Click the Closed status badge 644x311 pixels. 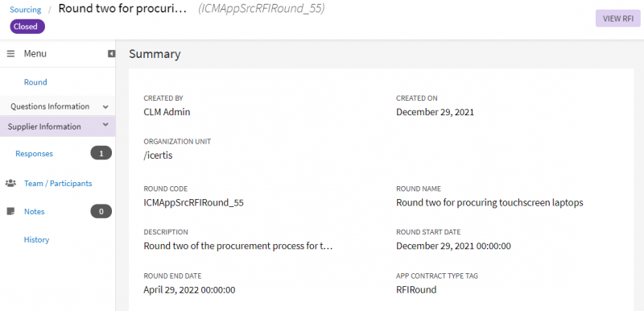click(x=27, y=27)
